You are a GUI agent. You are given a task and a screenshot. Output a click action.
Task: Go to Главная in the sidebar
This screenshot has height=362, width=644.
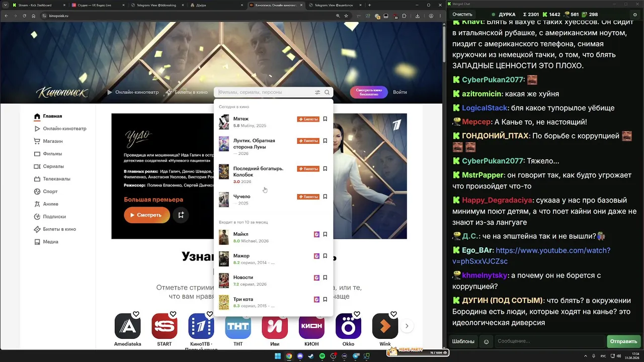48,116
